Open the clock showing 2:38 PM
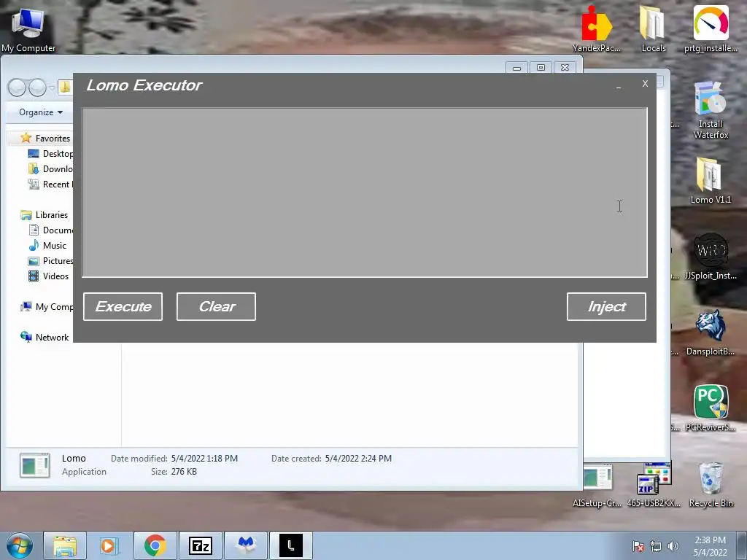The image size is (747, 560). click(710, 546)
